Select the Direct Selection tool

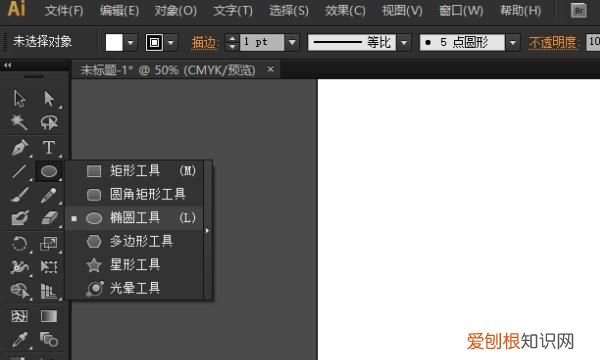49,99
